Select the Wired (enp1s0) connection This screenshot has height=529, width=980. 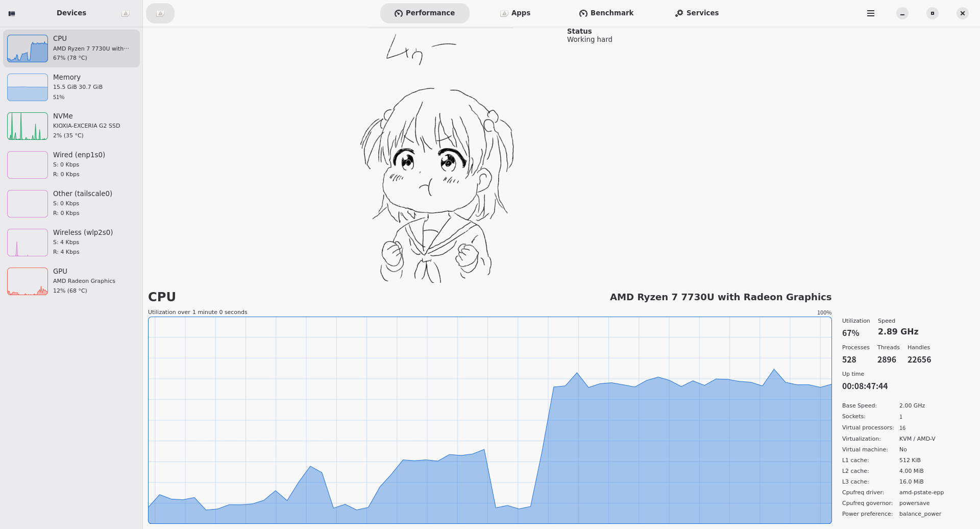(71, 164)
